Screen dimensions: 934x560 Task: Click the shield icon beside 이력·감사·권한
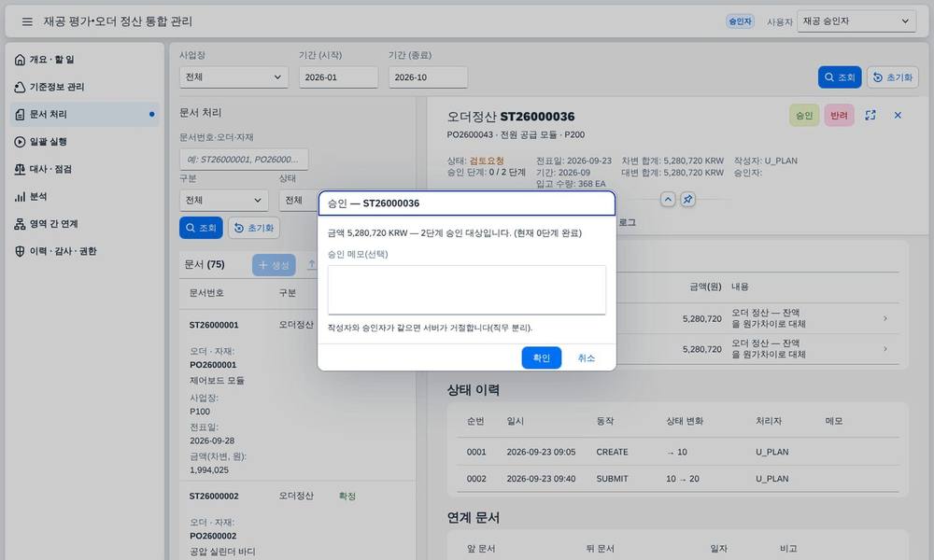pyautogui.click(x=20, y=251)
